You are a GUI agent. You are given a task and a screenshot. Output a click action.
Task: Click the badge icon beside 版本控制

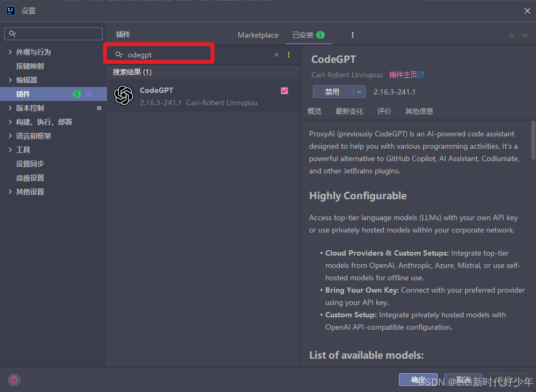pyautogui.click(x=99, y=108)
